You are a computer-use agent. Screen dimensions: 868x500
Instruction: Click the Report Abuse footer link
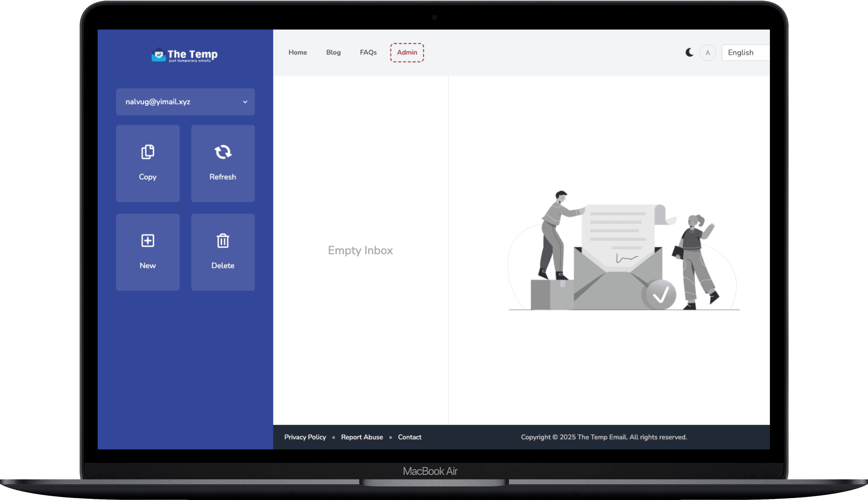coord(361,437)
